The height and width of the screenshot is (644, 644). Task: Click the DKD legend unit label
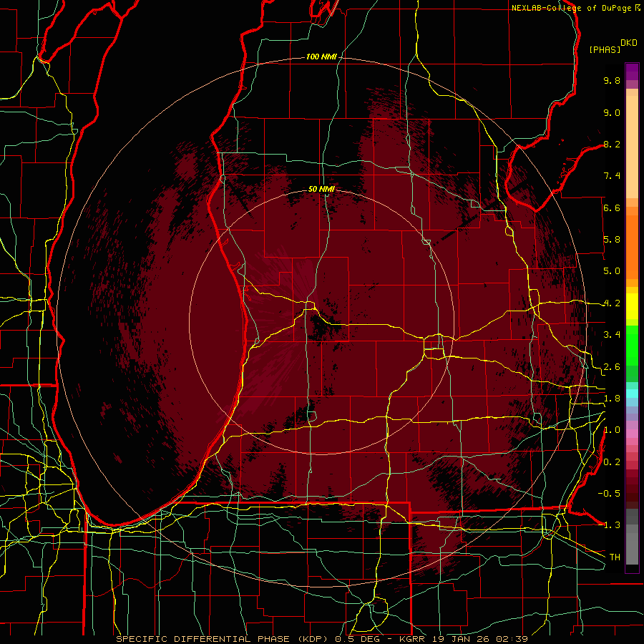click(x=629, y=43)
